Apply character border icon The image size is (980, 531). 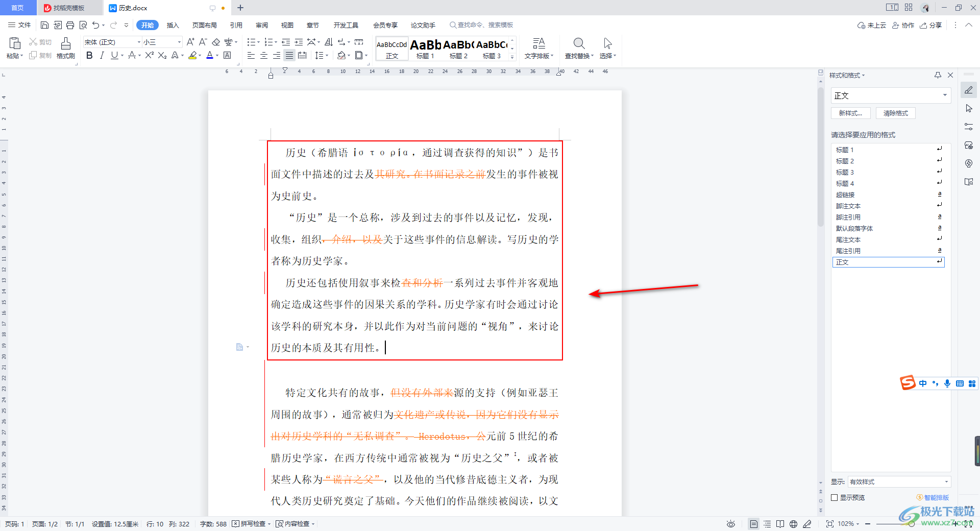228,55
